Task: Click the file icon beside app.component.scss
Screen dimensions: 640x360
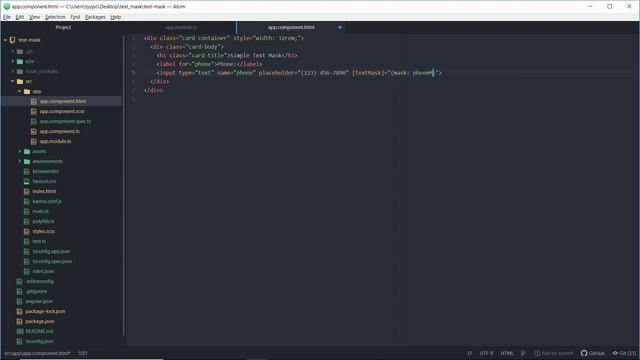Action: point(34,111)
